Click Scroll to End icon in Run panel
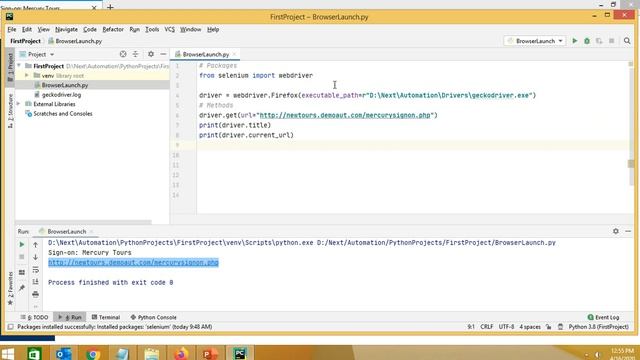This screenshot has width=640, height=360. pos(36,282)
